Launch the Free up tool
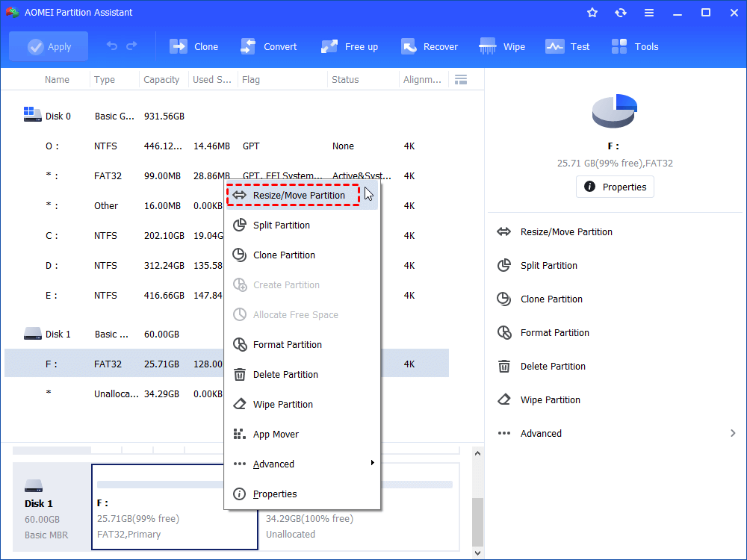Screen dimensions: 747x560 click(x=349, y=46)
